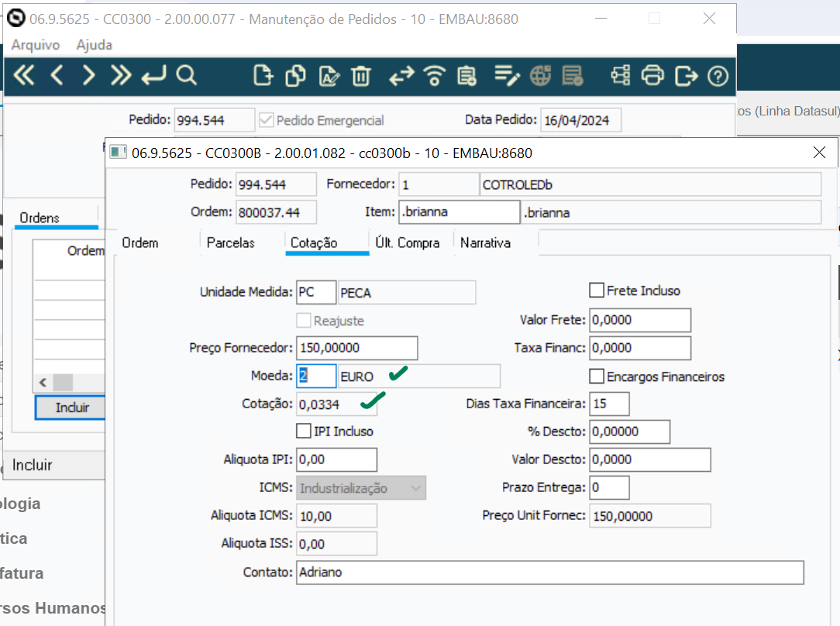Switch to the Parcelas tab
This screenshot has width=840, height=626.
point(230,242)
